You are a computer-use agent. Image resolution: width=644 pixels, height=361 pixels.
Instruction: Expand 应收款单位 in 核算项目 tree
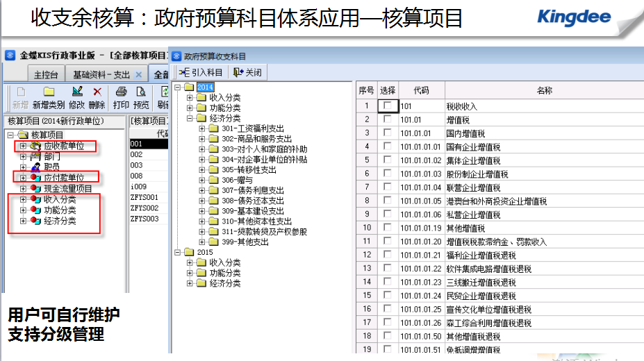[x=23, y=146]
